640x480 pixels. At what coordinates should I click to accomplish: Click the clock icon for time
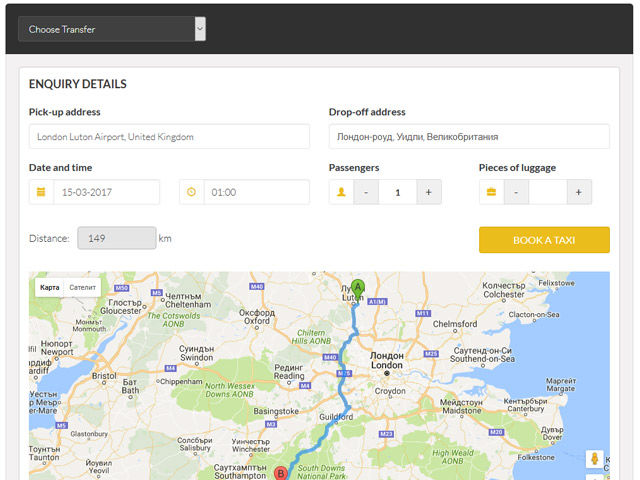191,192
